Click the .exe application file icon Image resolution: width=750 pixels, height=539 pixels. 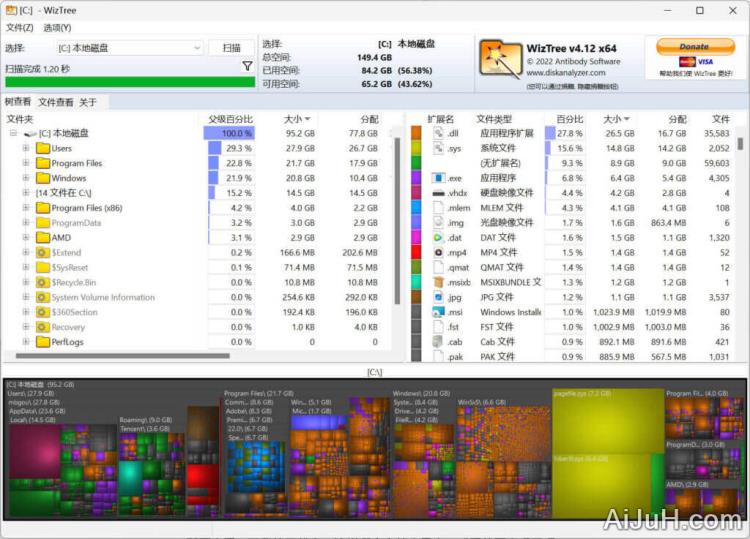pos(438,178)
